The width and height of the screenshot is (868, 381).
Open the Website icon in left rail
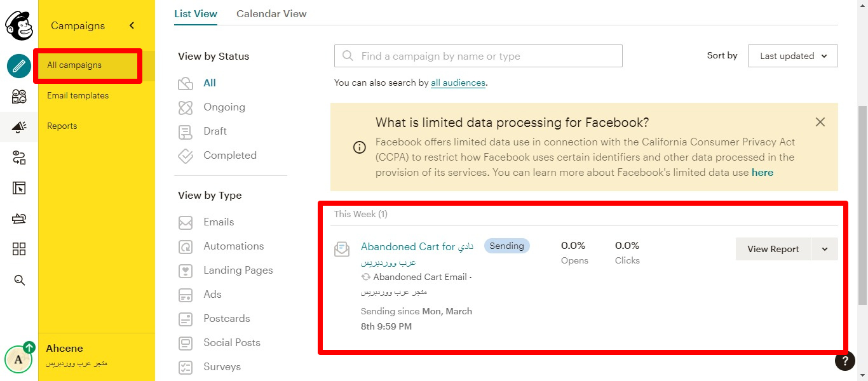[x=19, y=188]
